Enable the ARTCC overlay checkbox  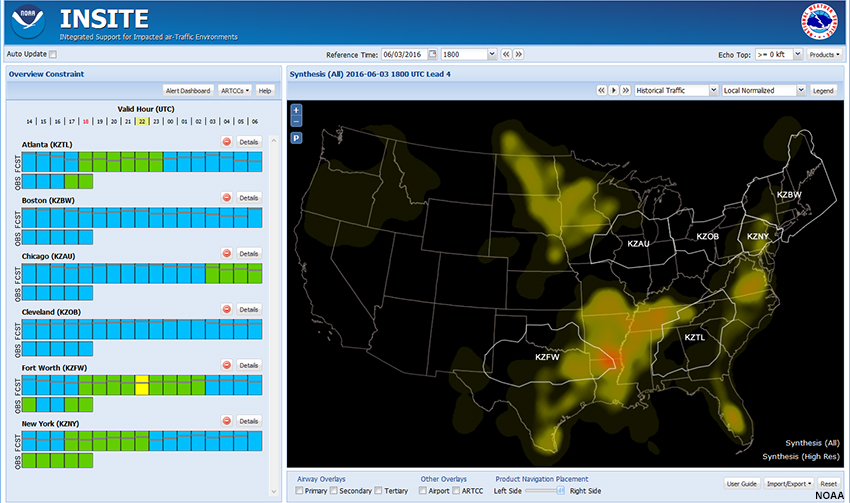coord(456,491)
